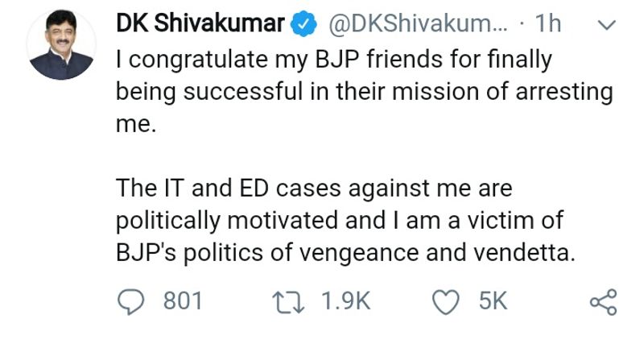Click the word "arresting" in the tweet
Viewport: 644px width, 340px height.
562,92
